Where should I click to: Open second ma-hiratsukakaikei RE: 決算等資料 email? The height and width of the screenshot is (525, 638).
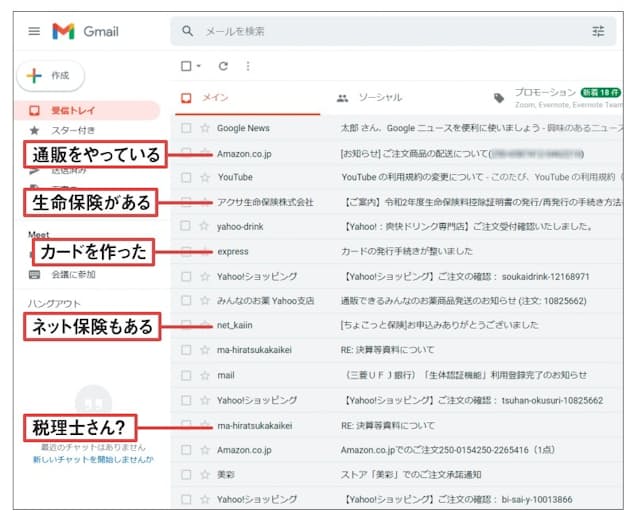(397, 426)
